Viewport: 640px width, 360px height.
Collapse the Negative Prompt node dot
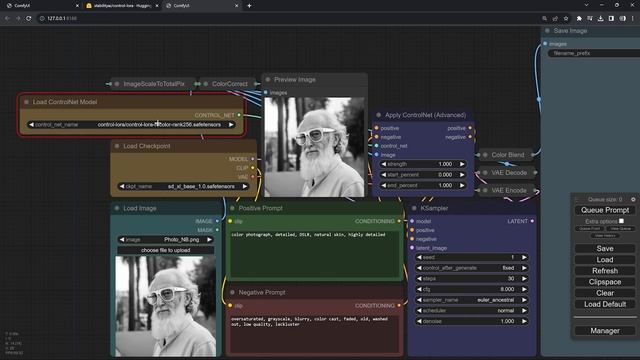[x=232, y=292]
